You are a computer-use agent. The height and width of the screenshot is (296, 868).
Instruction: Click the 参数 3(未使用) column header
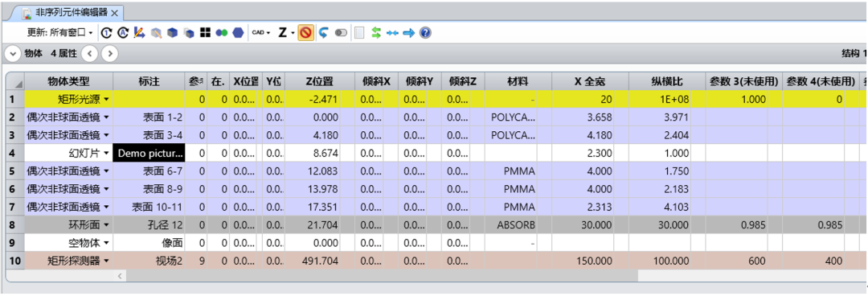pyautogui.click(x=744, y=81)
